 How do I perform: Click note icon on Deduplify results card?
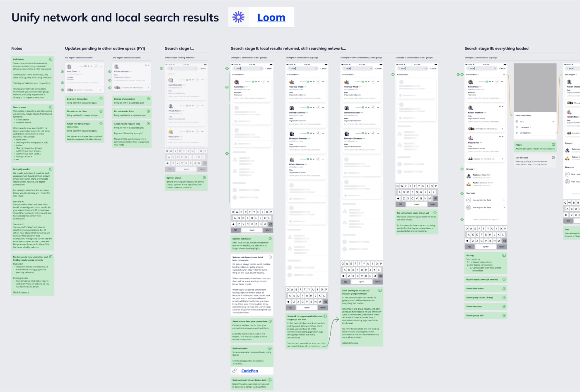51,169
